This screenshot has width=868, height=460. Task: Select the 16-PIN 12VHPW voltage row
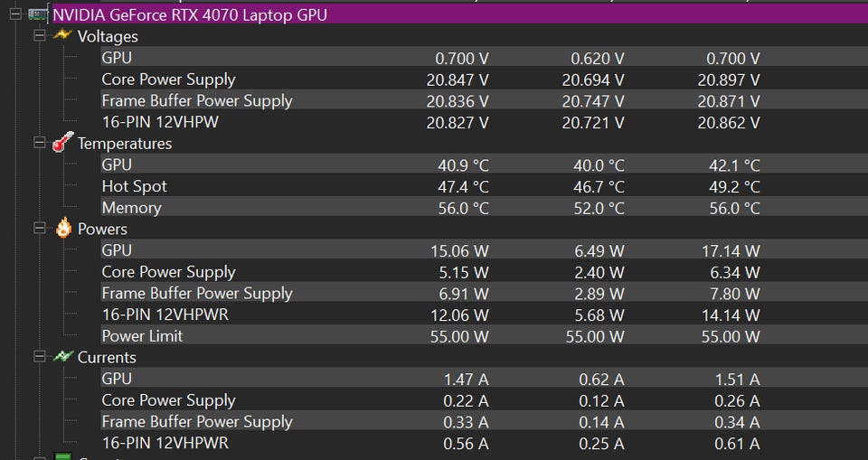pyautogui.click(x=485, y=122)
